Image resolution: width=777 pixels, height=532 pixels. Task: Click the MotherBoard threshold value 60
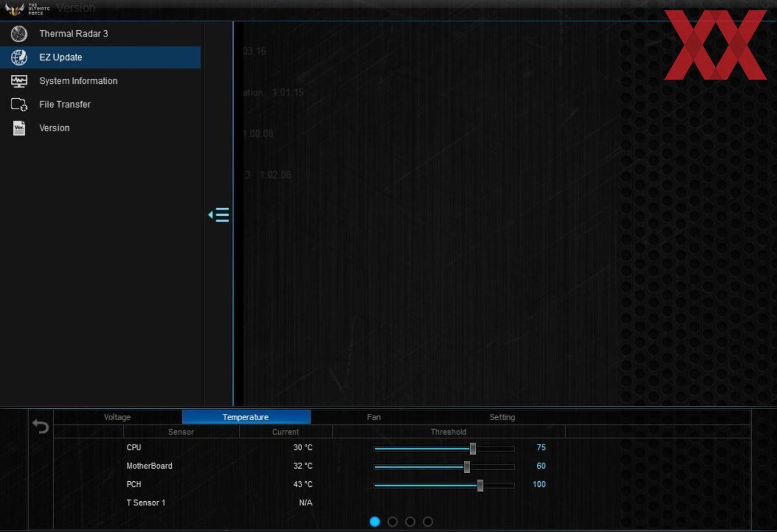541,466
